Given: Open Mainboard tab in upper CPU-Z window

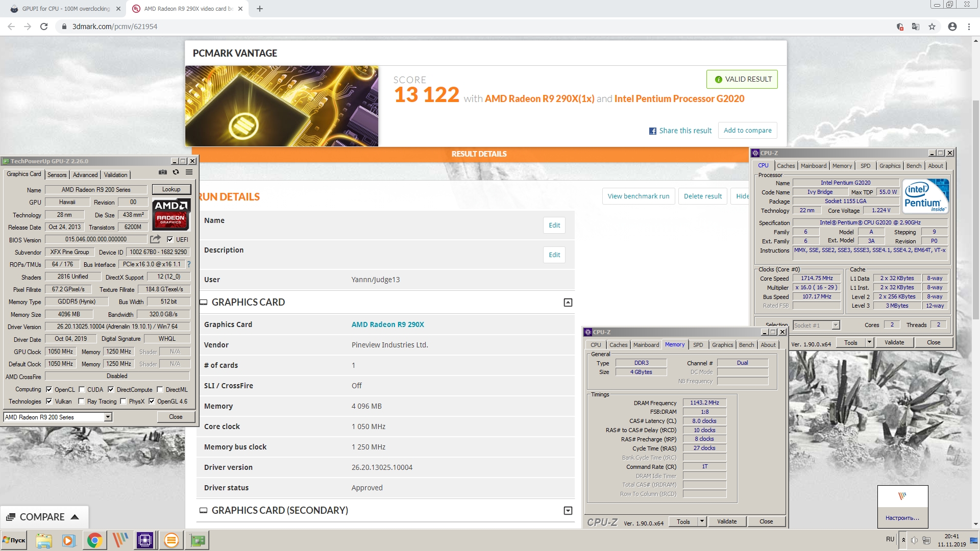Looking at the screenshot, I should 813,166.
